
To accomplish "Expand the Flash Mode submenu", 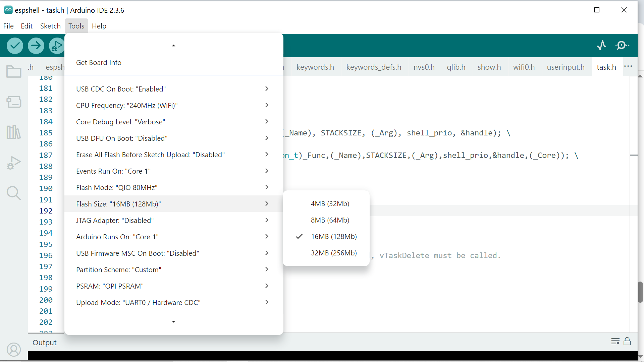I will (174, 187).
